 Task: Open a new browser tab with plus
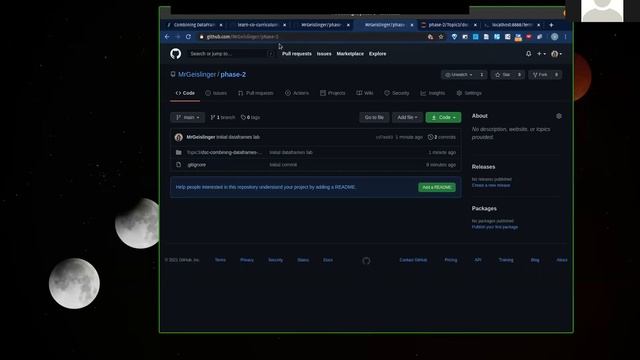click(551, 25)
